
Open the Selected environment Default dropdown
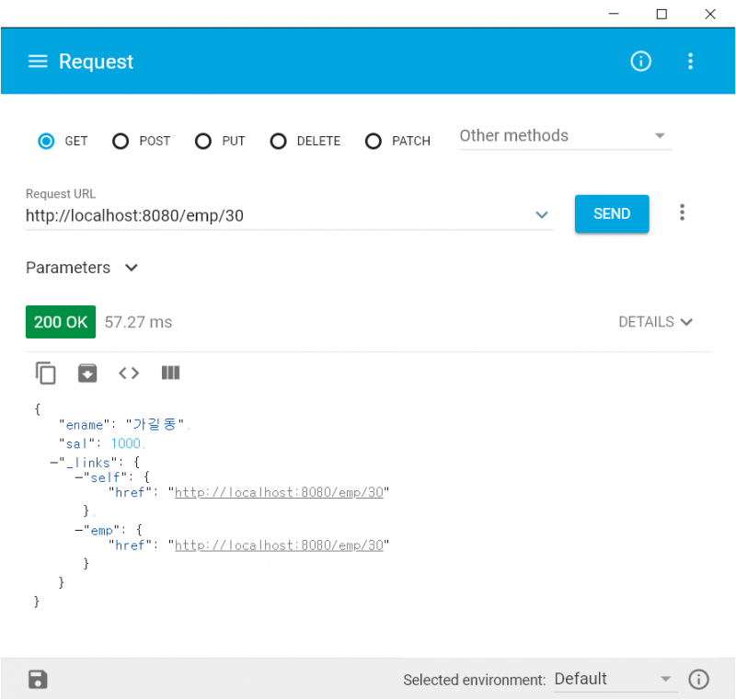pyautogui.click(x=615, y=679)
